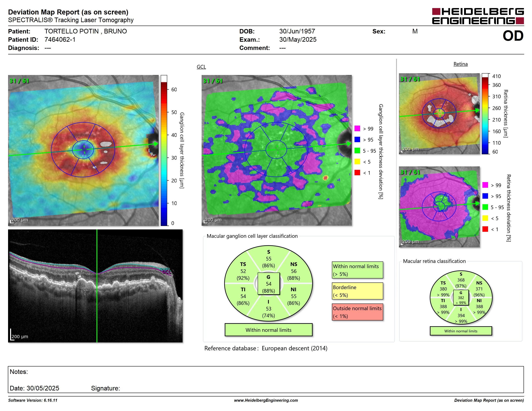The image size is (532, 411).
Task: Click the 'Macular retina classification' heading
Action: tap(434, 261)
